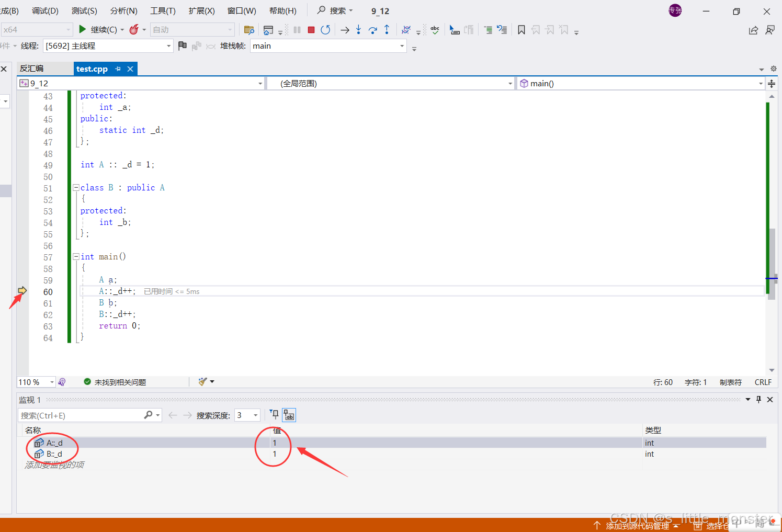The width and height of the screenshot is (782, 532).
Task: Click the 名称 column header
Action: 33,430
